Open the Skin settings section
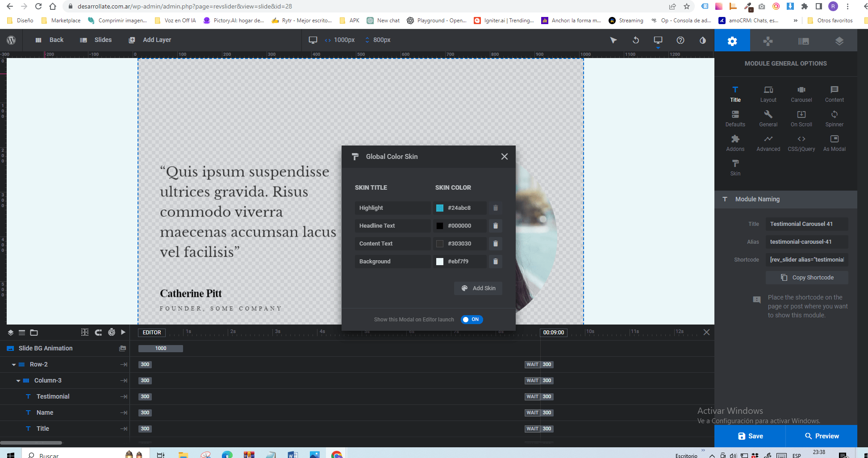 [735, 168]
